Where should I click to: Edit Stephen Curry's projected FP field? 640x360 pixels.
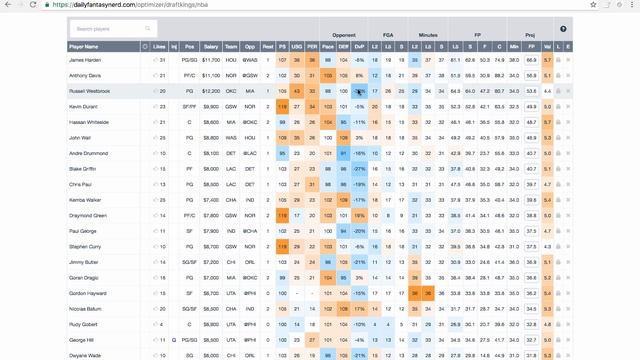[x=531, y=247]
